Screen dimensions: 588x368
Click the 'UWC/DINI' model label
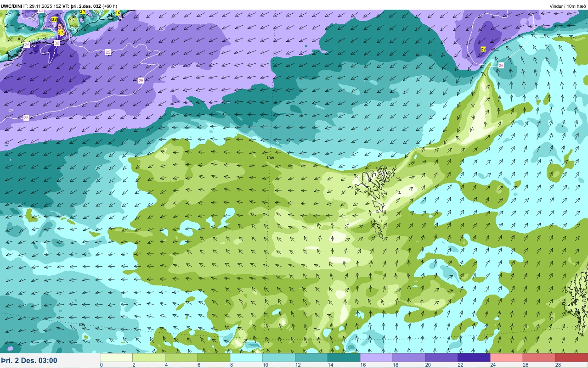click(11, 6)
